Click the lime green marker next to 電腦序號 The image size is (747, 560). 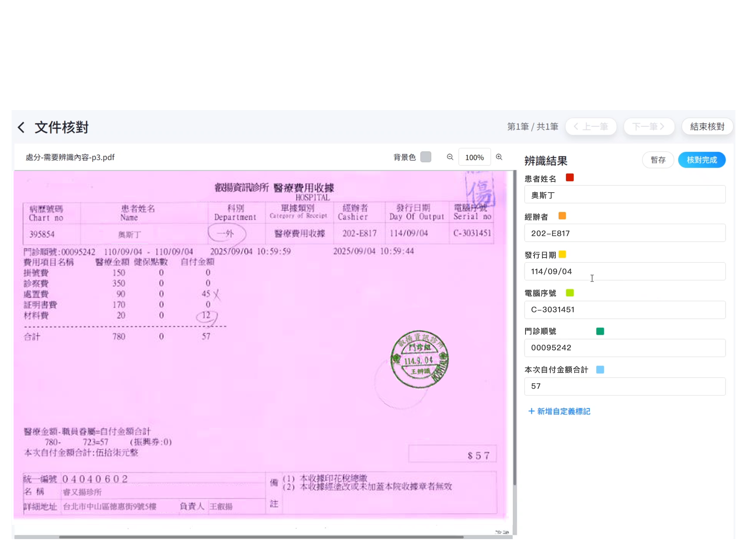coord(570,293)
